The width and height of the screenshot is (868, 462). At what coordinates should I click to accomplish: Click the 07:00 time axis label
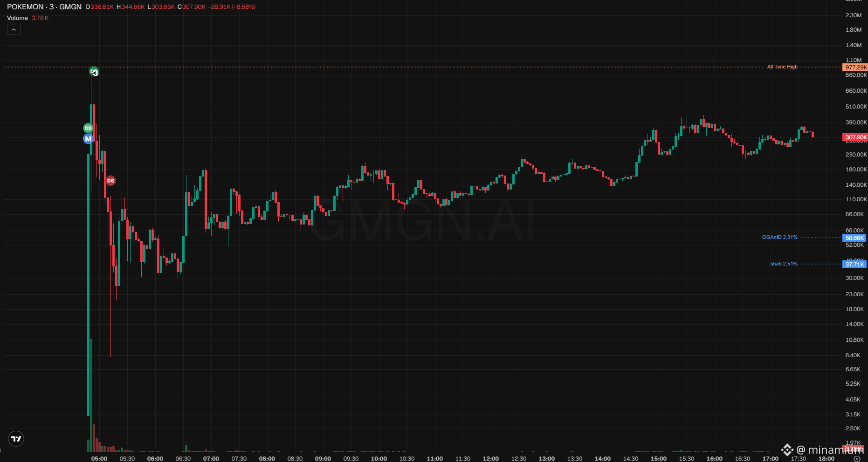tap(211, 459)
